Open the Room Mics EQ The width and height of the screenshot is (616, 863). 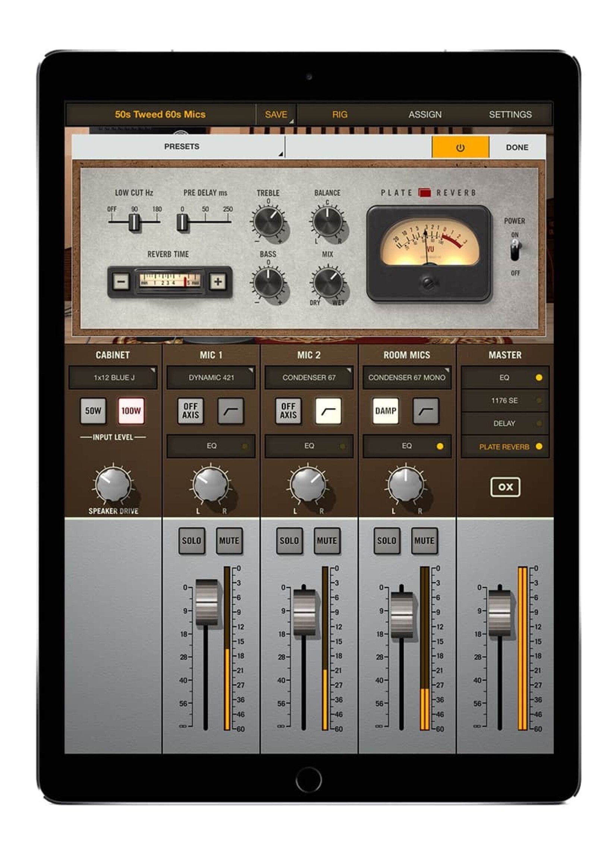click(406, 446)
